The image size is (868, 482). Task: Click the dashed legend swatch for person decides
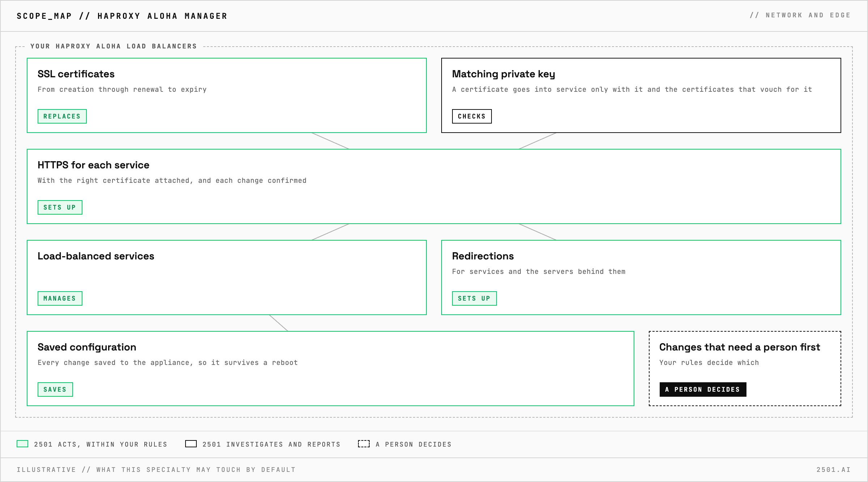[364, 444]
